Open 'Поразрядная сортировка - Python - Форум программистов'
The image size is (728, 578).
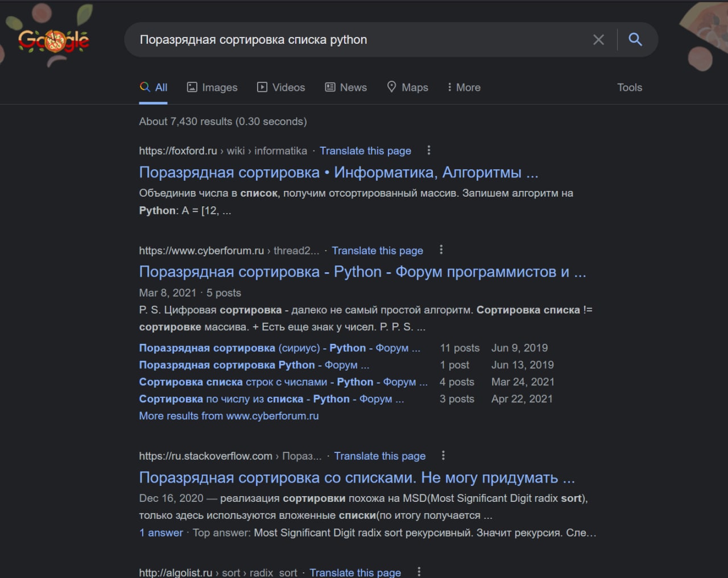(x=362, y=272)
